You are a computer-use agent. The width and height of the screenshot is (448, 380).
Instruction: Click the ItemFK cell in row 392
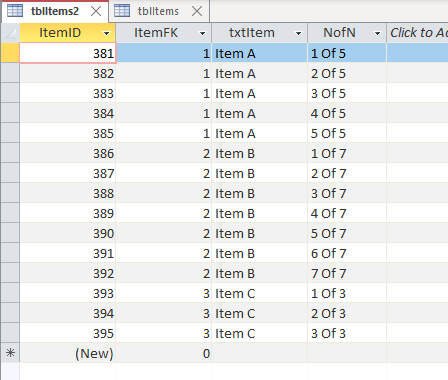164,273
